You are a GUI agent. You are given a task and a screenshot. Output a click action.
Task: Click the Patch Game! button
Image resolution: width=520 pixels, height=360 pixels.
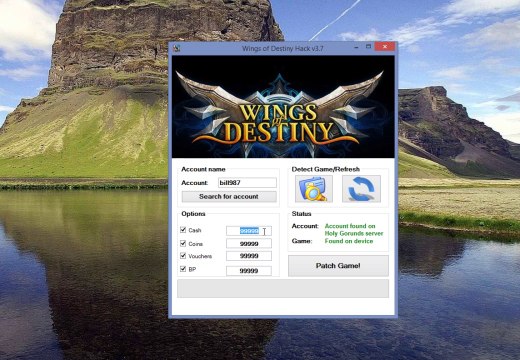click(x=338, y=266)
